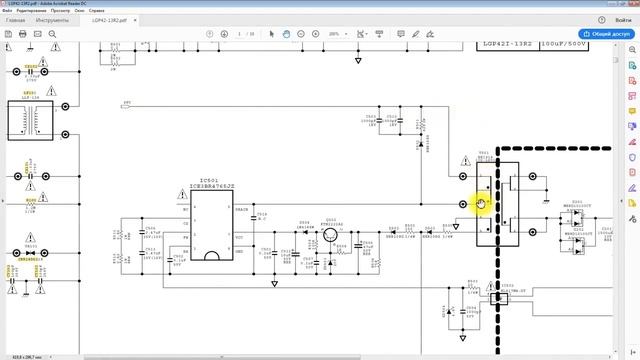The width and height of the screenshot is (640, 360).
Task: Switch to the Главная tab
Action: pyautogui.click(x=16, y=20)
